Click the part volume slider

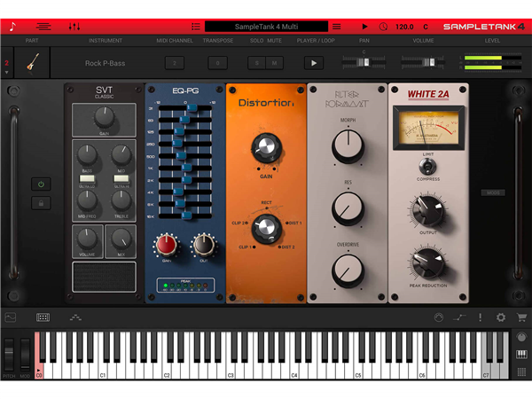pos(423,63)
